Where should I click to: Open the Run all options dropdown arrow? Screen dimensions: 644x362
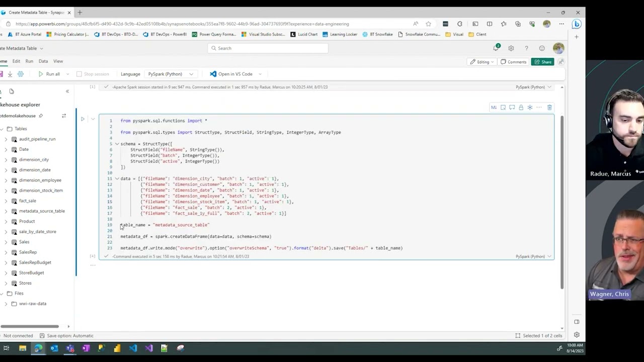67,74
